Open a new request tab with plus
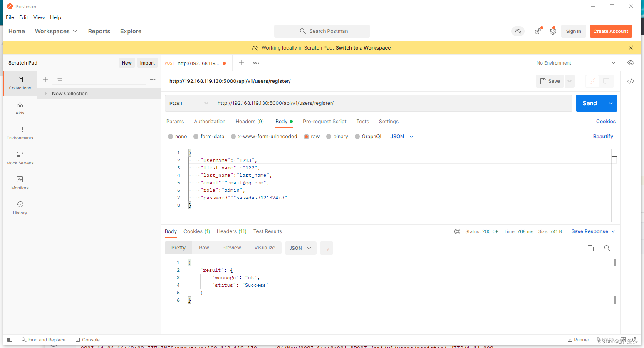The height and width of the screenshot is (348, 644). click(x=241, y=63)
